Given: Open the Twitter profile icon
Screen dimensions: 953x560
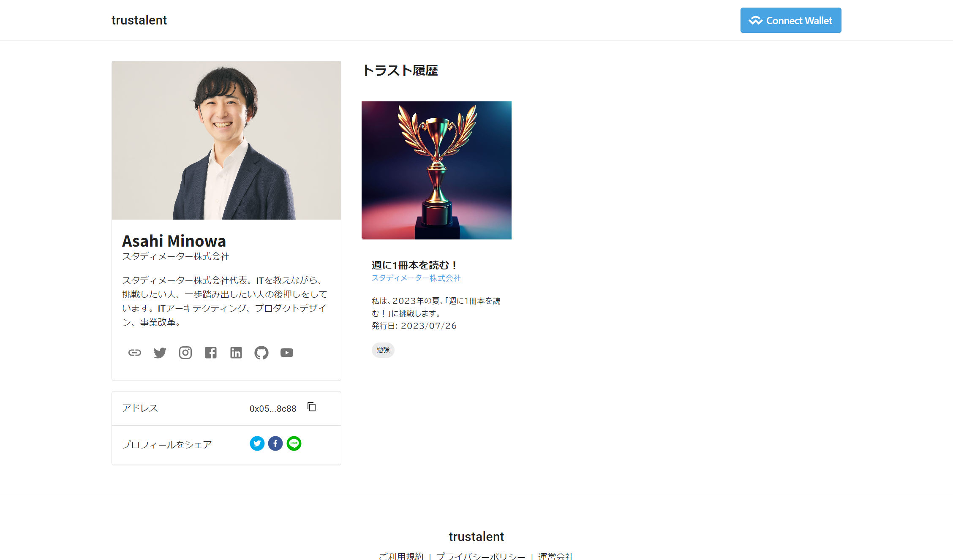Looking at the screenshot, I should 160,352.
